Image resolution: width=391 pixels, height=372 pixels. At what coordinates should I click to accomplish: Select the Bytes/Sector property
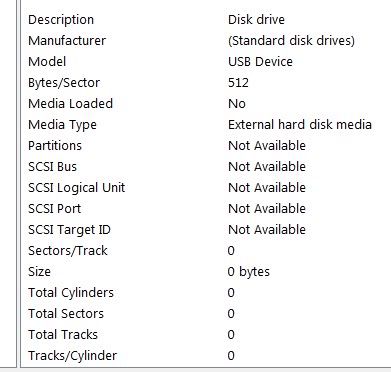click(x=64, y=83)
